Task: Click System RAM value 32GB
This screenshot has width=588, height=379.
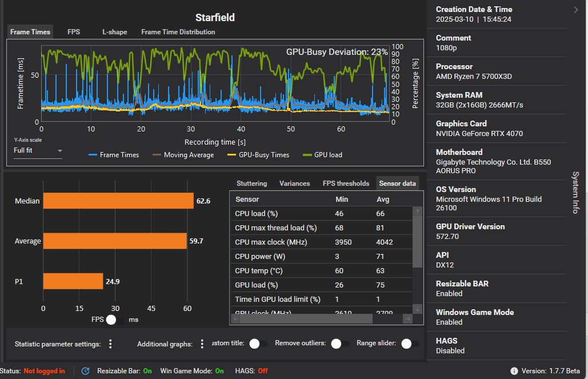Action: (479, 105)
